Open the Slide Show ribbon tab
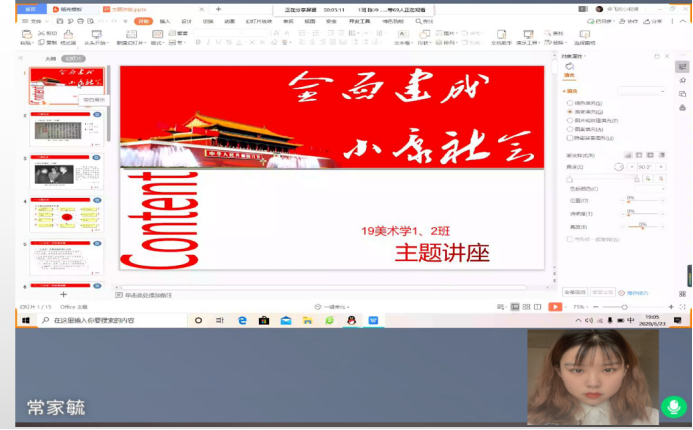693x430 pixels. pyautogui.click(x=259, y=21)
